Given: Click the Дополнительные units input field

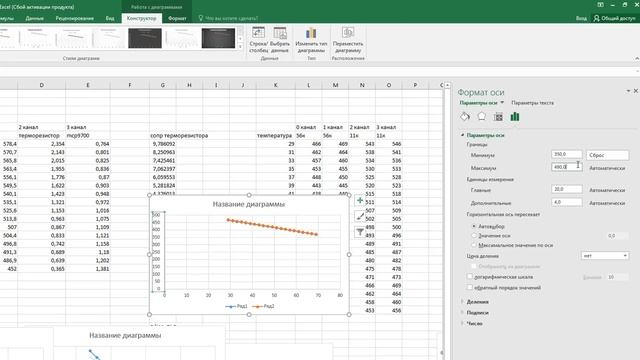Looking at the screenshot, I should pos(567,202).
